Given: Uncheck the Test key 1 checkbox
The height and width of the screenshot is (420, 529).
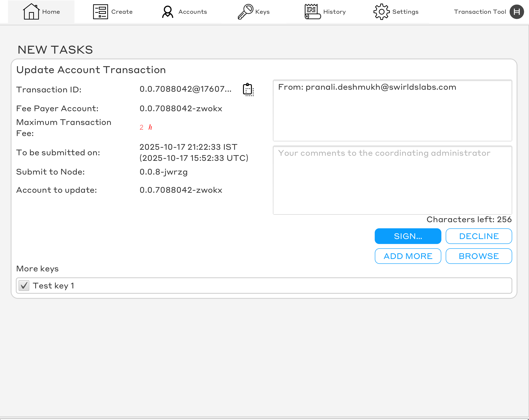Looking at the screenshot, I should tap(24, 286).
